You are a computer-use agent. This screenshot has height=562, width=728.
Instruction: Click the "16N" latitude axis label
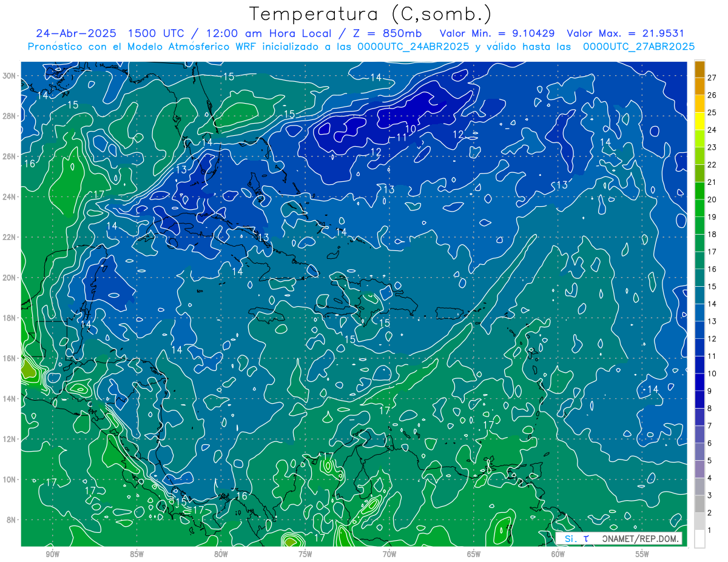tap(10, 358)
